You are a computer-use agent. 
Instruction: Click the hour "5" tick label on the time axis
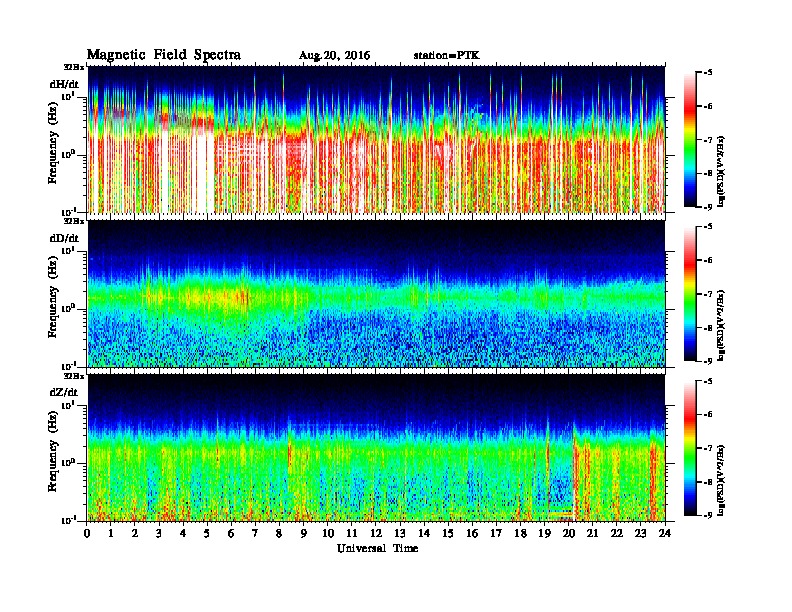(x=207, y=533)
